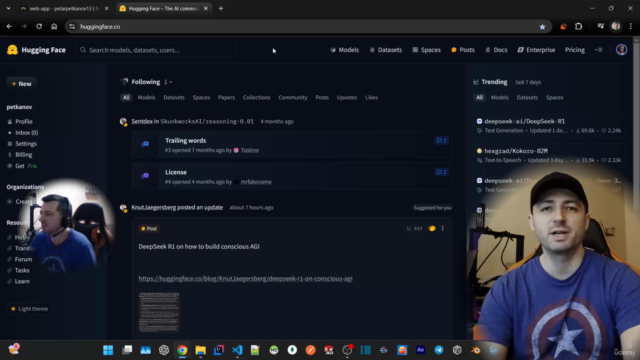Image resolution: width=640 pixels, height=360 pixels.
Task: Open the more navigation menu beside Pricing
Action: coord(598,50)
